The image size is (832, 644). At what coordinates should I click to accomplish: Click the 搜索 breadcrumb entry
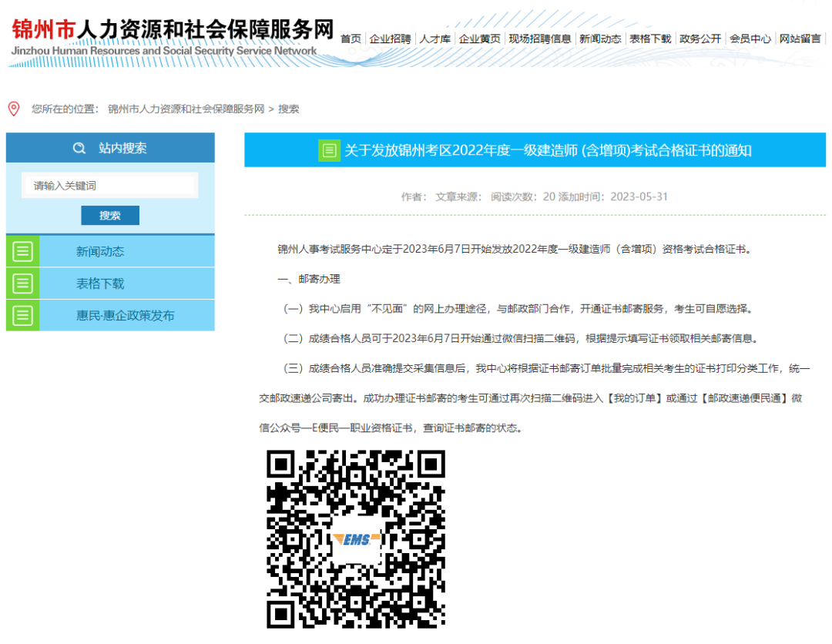289,109
